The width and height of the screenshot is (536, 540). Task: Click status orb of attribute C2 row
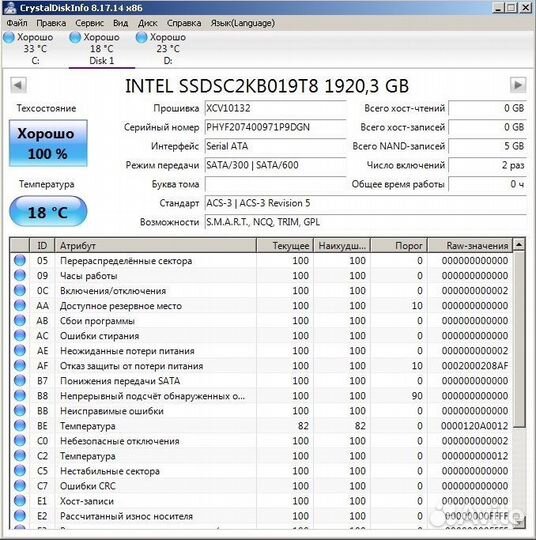pos(20,456)
